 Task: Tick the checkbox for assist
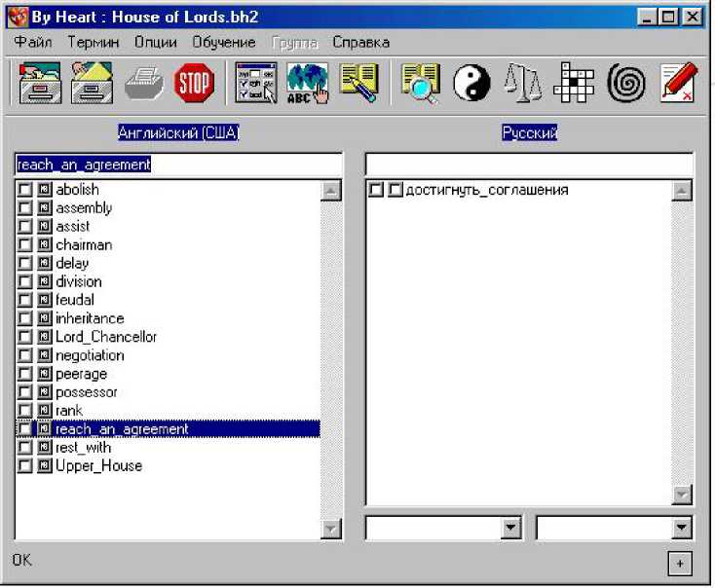(24, 226)
